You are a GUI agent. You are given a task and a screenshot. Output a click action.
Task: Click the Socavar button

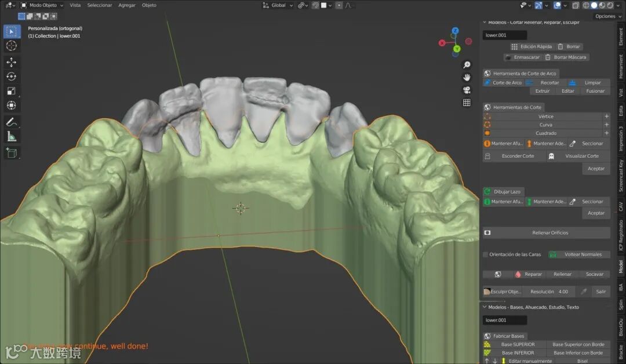595,274
